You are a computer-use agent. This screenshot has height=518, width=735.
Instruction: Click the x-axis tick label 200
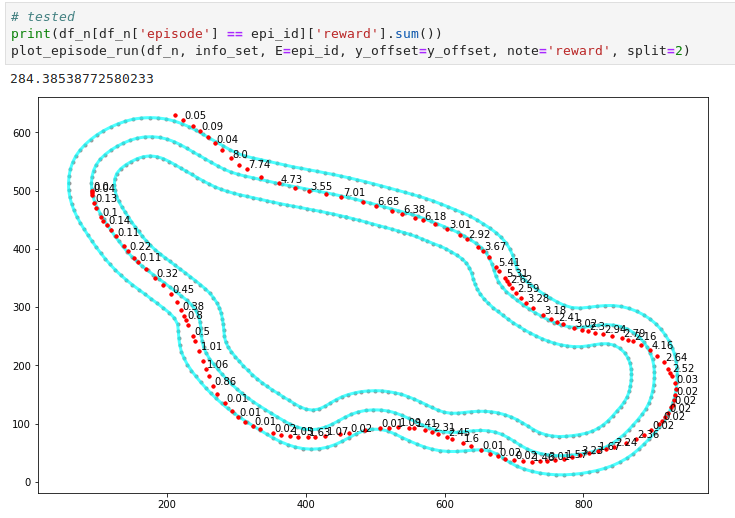(x=166, y=504)
